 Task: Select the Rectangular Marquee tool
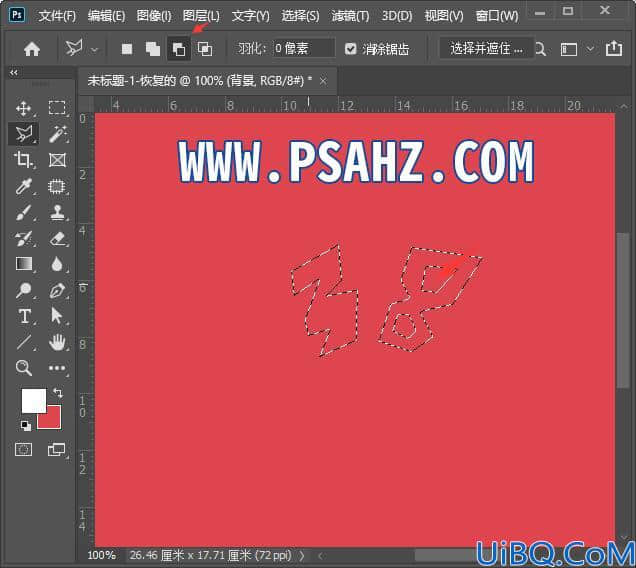tap(57, 108)
